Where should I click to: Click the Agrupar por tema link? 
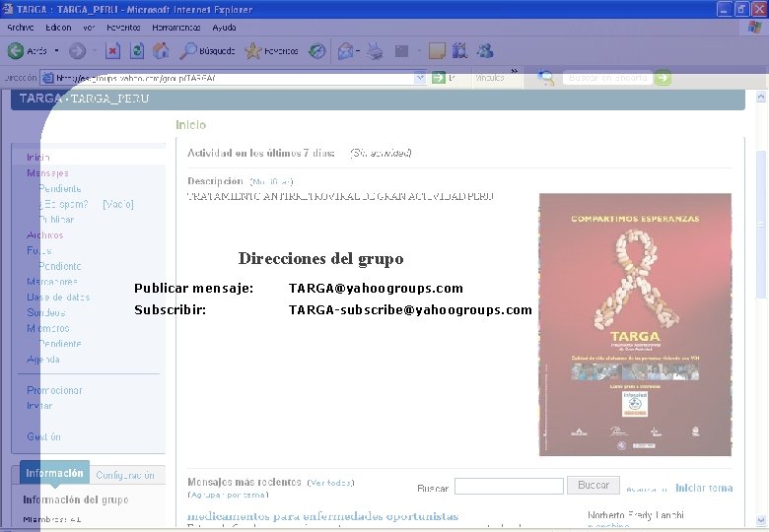pos(228,496)
